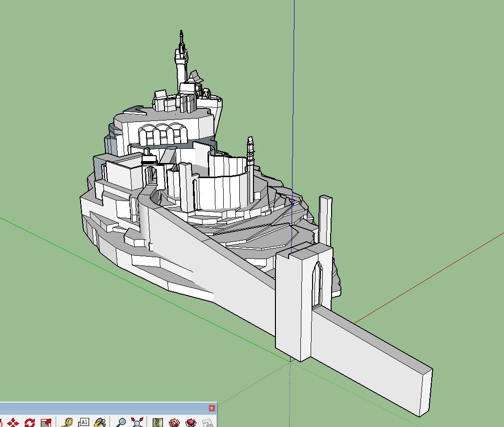The image size is (504, 427).
Task: Click the arched window of the gate tower
Action: 317,285
